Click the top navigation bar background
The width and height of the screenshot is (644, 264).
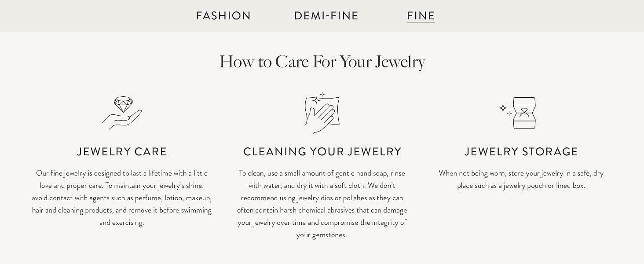tap(88, 15)
